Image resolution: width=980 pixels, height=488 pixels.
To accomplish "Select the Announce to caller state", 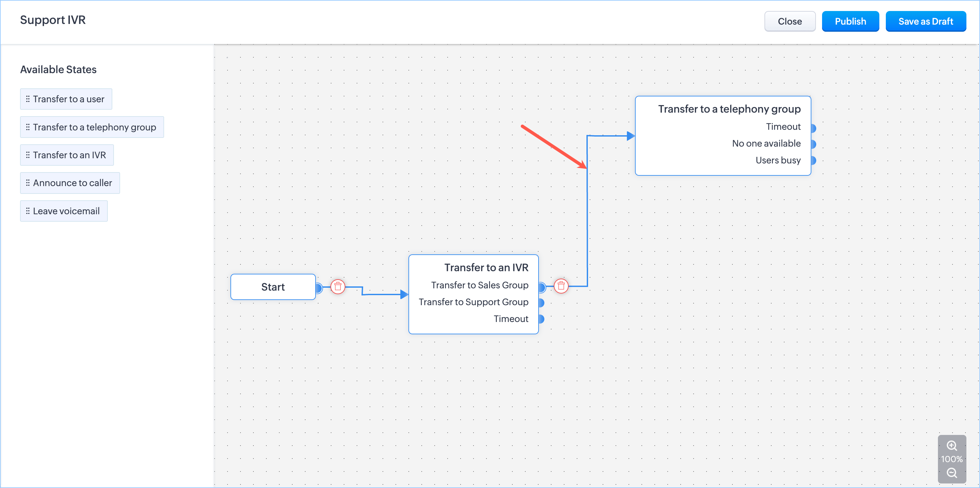I will click(70, 183).
